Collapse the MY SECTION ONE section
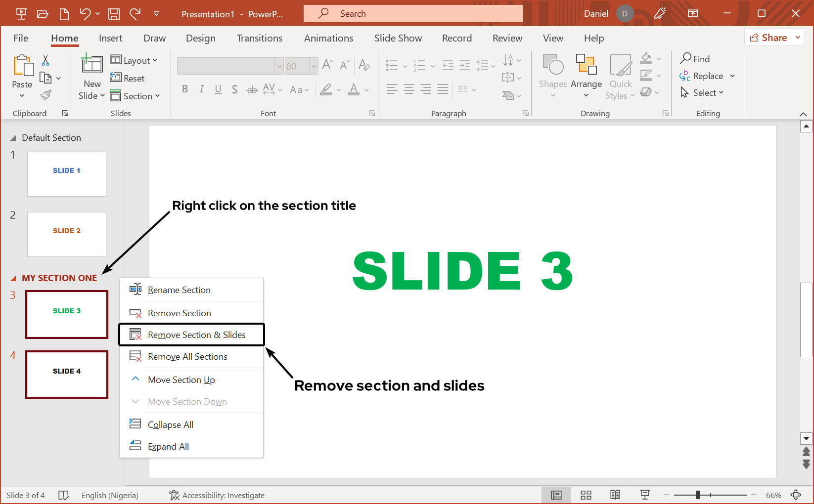 click(x=13, y=278)
